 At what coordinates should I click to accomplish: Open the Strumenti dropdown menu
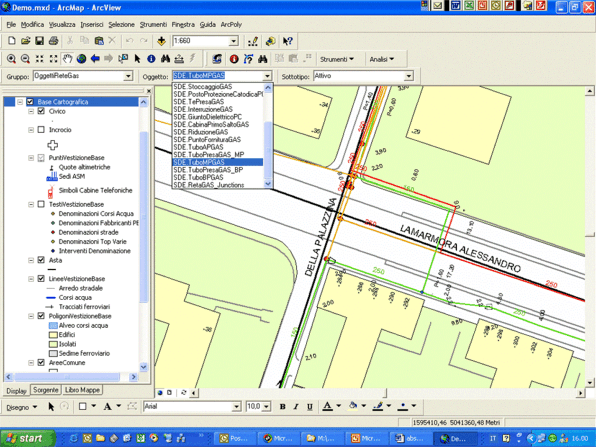337,59
